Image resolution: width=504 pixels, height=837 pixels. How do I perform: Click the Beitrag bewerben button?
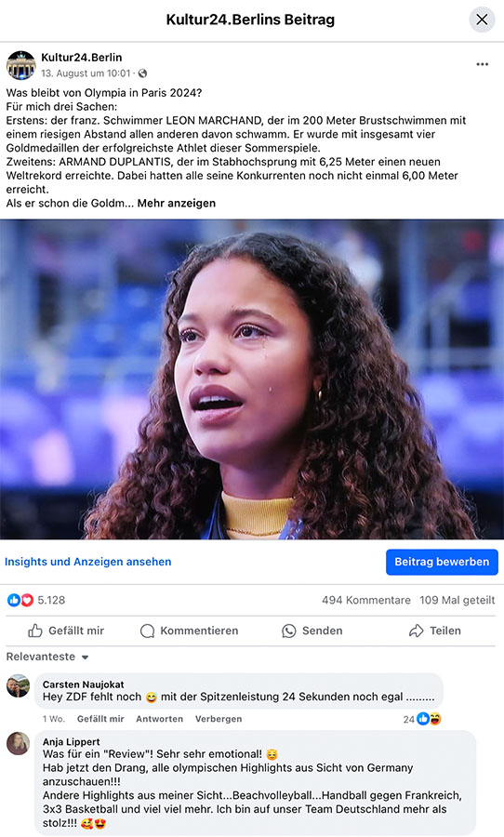pos(442,562)
